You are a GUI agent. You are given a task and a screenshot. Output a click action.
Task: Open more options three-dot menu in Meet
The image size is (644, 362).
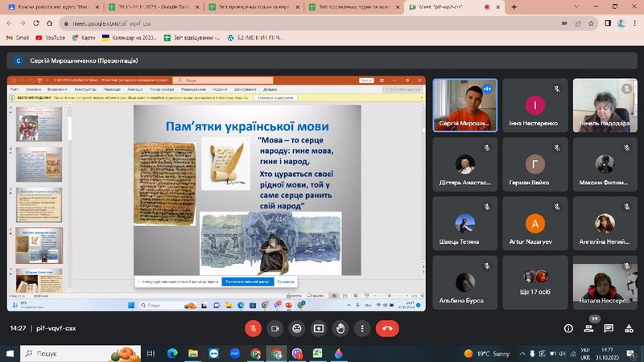tap(361, 328)
